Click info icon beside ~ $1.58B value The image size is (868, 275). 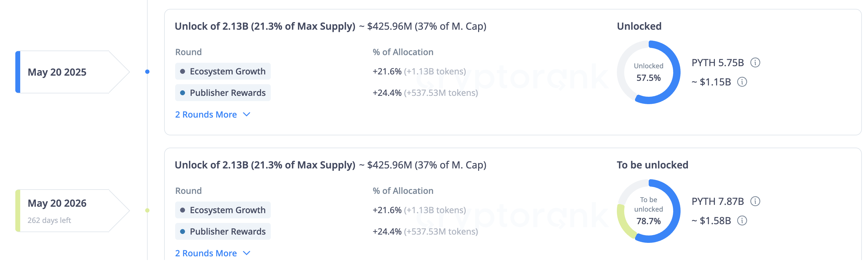coord(742,220)
